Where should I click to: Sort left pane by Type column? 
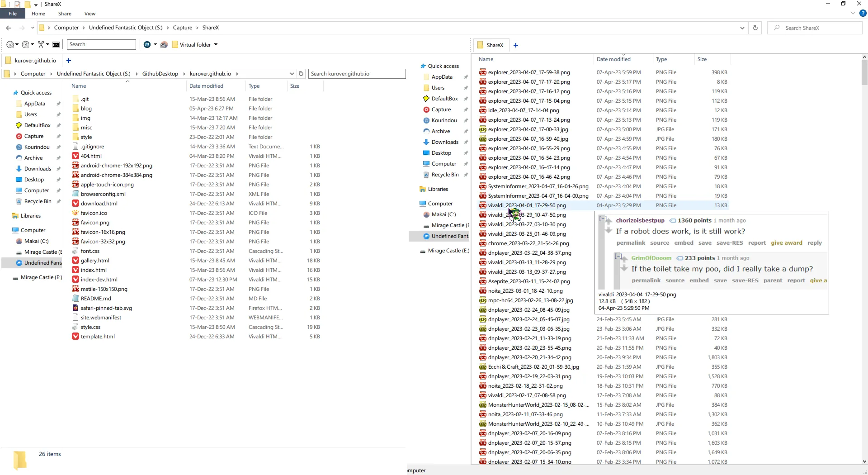pyautogui.click(x=254, y=86)
